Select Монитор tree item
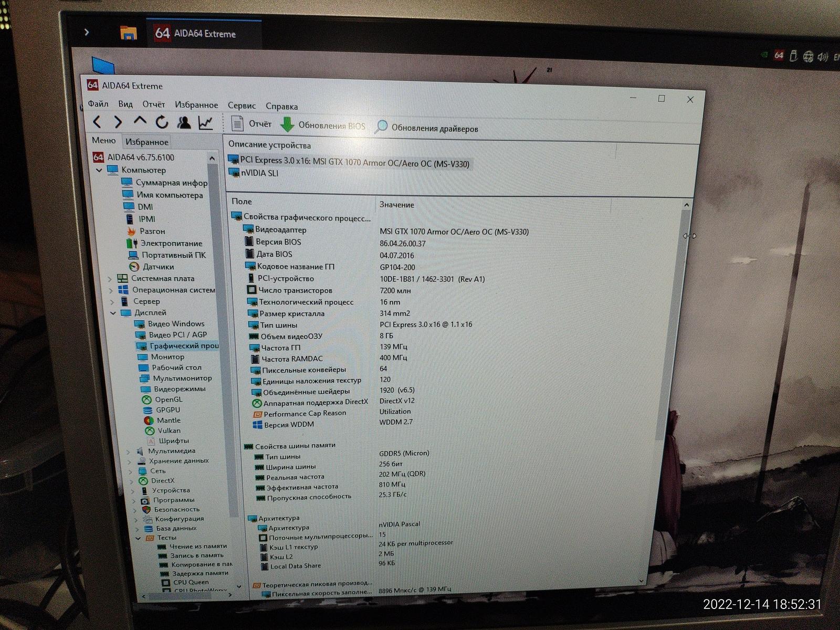The height and width of the screenshot is (630, 840). pos(161,357)
